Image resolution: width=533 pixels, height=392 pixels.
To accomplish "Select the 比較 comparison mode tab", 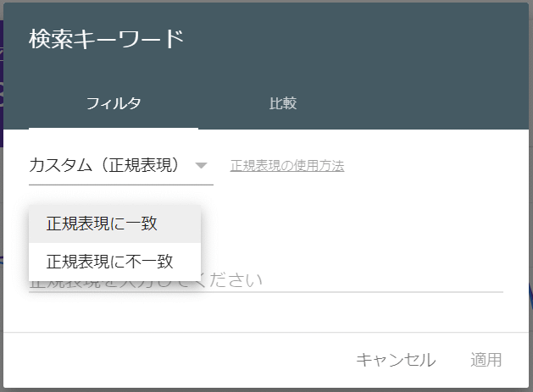I will [x=283, y=103].
